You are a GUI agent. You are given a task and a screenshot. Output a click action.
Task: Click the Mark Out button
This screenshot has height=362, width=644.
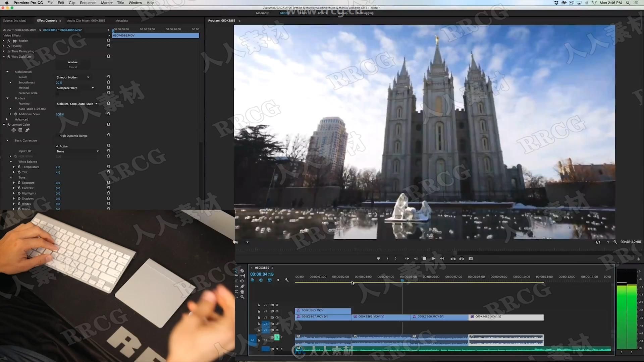pyautogui.click(x=396, y=259)
